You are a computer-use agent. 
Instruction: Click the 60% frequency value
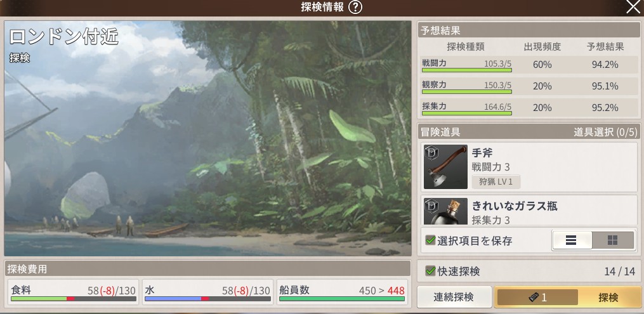(542, 65)
